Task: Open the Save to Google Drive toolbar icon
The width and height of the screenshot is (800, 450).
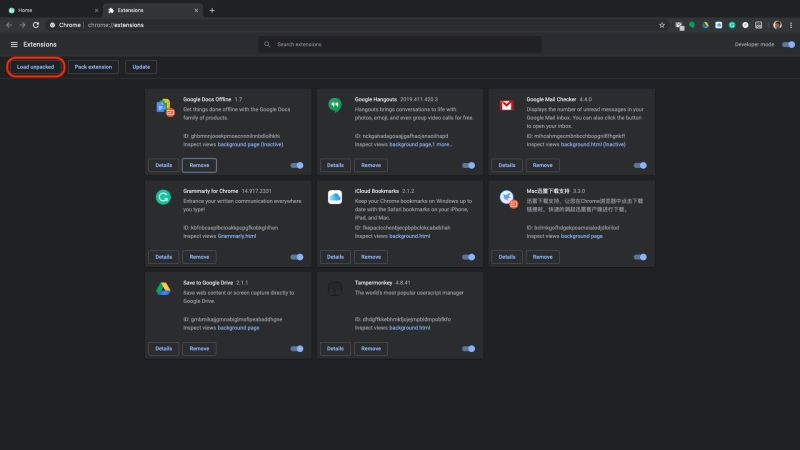Action: (705, 25)
